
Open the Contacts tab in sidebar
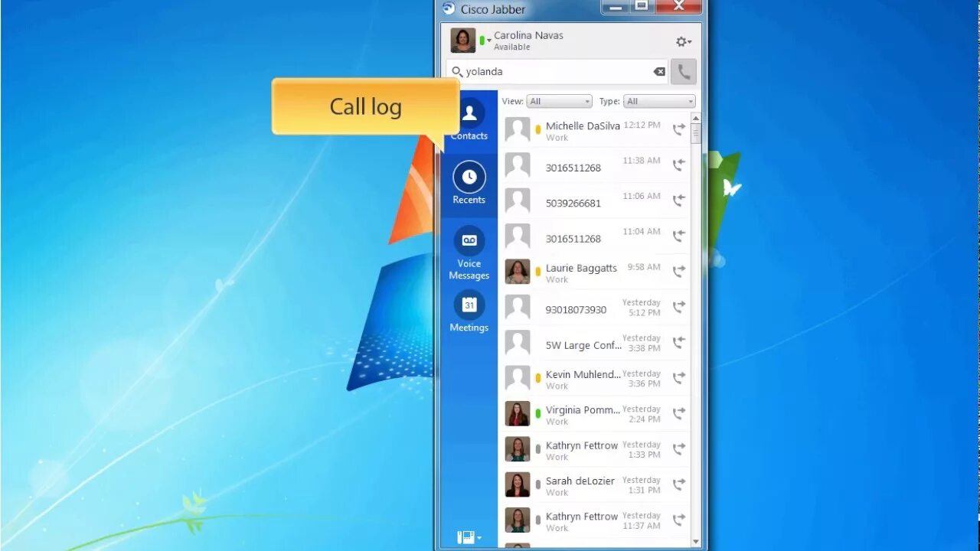[469, 120]
